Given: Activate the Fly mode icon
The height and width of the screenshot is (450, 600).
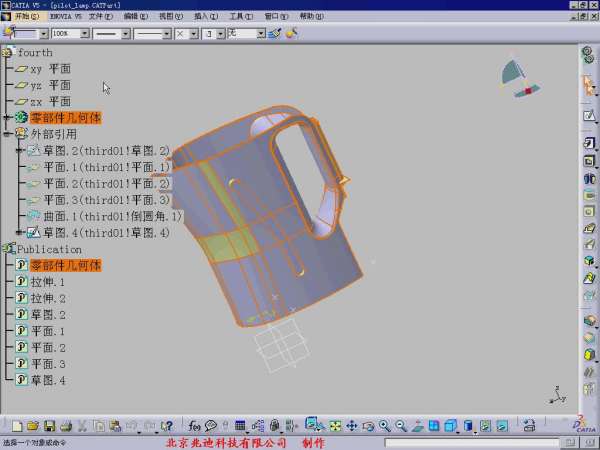Looking at the screenshot, I should 313,424.
